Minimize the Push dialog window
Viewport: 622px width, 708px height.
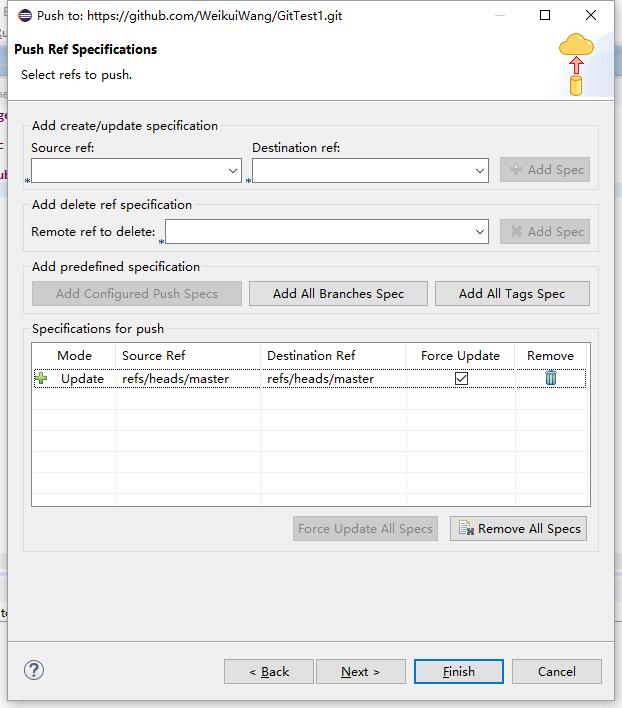point(499,15)
